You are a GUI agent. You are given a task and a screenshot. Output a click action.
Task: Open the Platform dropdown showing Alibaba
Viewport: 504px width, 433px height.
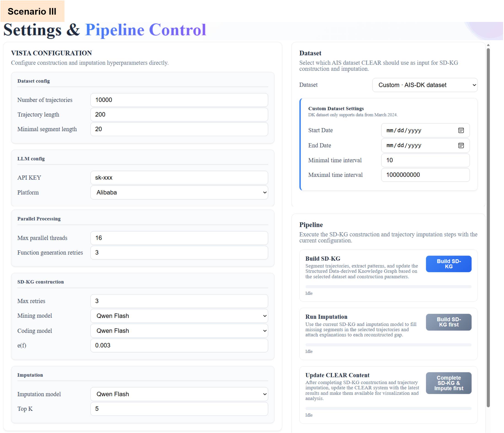pos(179,193)
